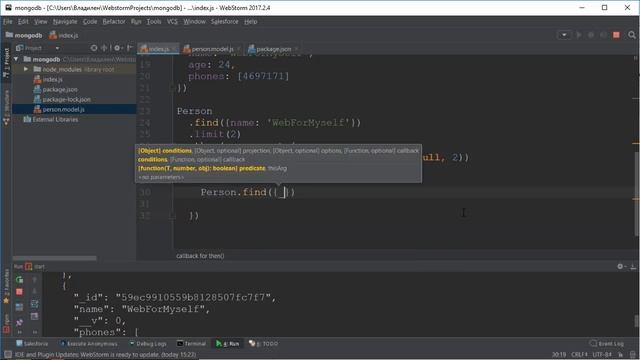Click the Run play icon in top toolbar
Screen dimensions: 640x360
(x=579, y=35)
